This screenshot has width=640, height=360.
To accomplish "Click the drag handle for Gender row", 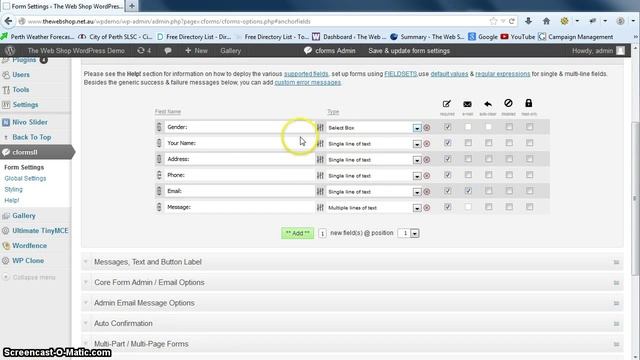I will (159, 127).
